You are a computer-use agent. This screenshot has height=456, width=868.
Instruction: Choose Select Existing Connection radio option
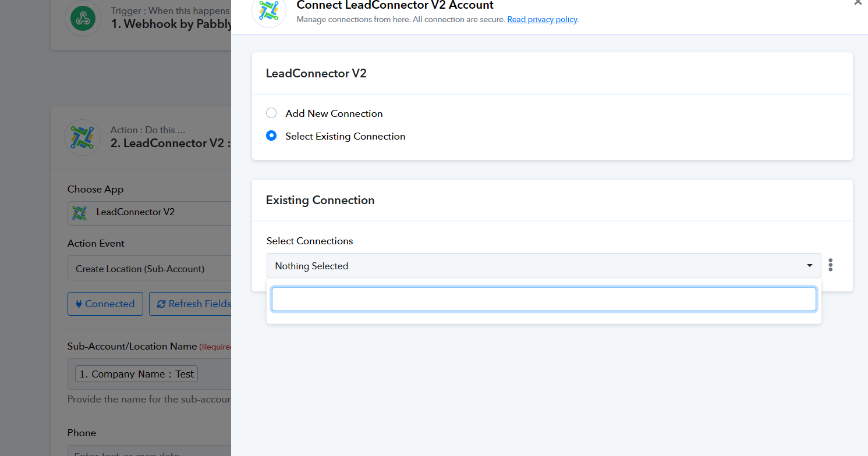coord(271,136)
